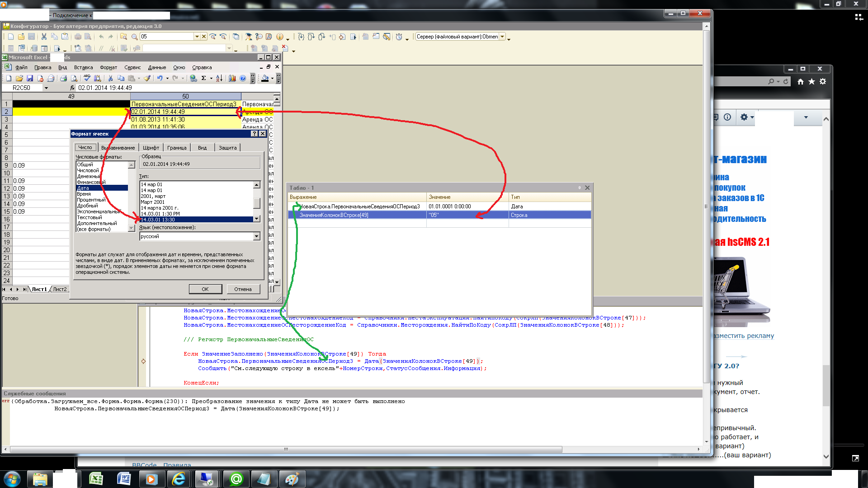Click Excel's Undo arrow icon
The width and height of the screenshot is (868, 488).
coord(160,78)
